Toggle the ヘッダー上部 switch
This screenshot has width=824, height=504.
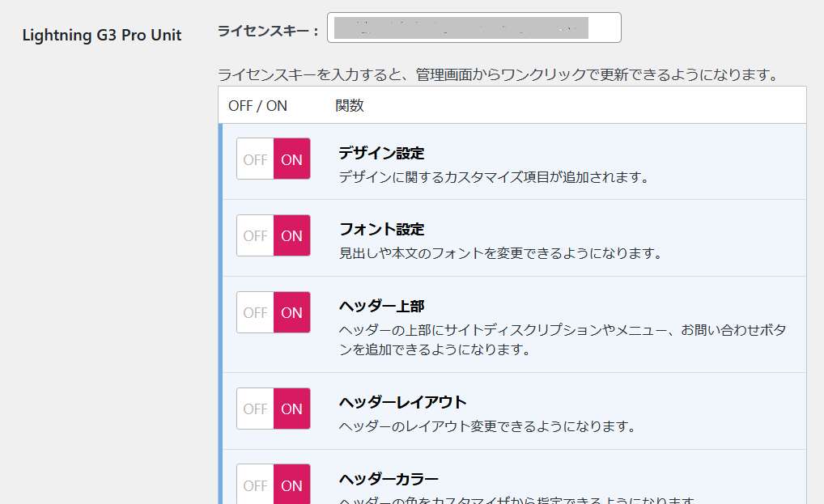pos(274,312)
